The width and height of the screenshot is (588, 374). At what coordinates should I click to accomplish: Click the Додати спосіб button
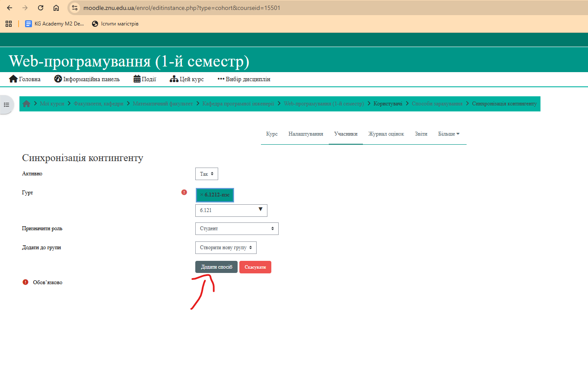[x=216, y=267]
